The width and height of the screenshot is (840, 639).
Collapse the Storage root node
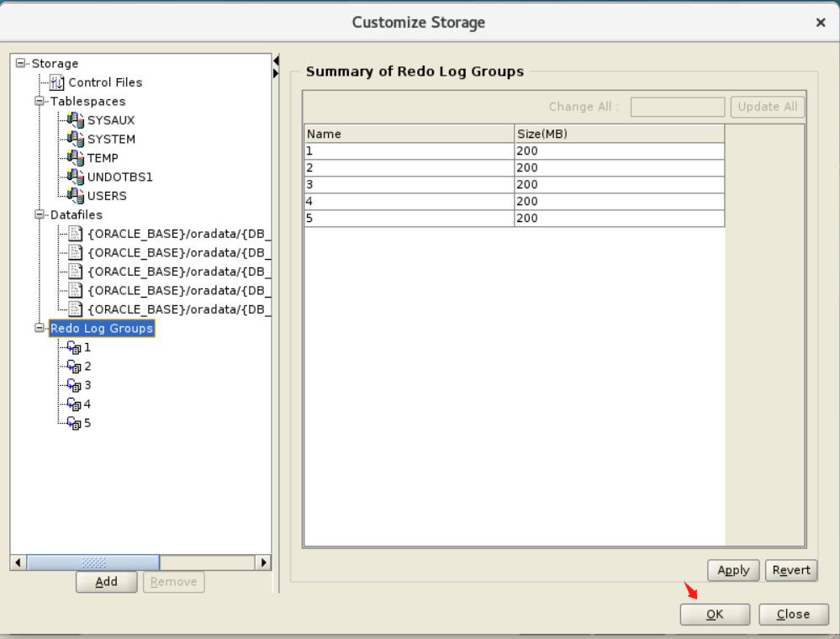(x=20, y=64)
